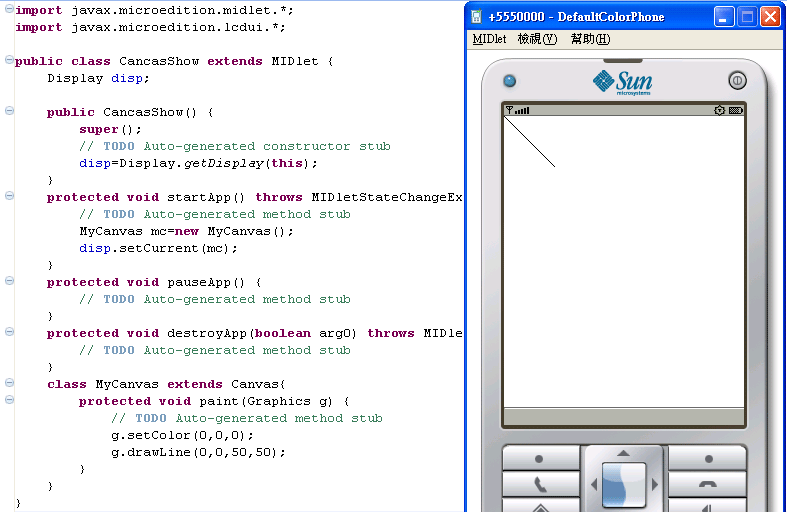Open the 檢視(V) menu in emulator
Image resolution: width=787 pixels, height=512 pixels.
pos(538,39)
